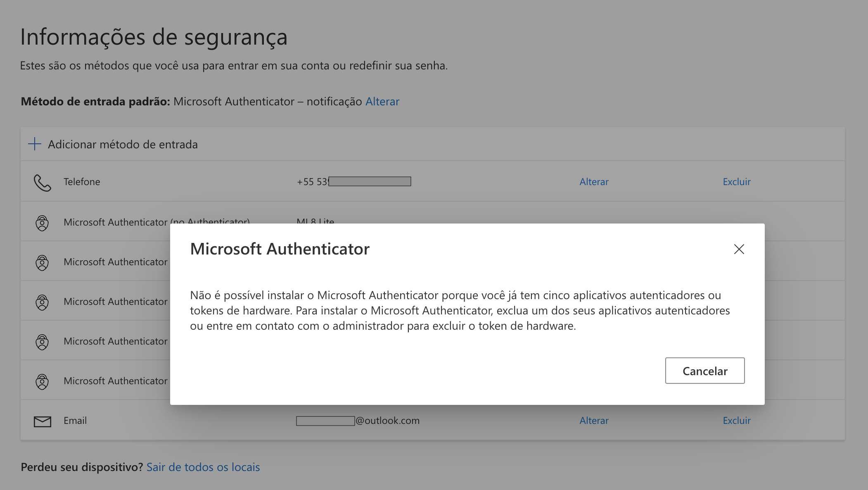Click Alterar in the Email row
Viewport: 868px width, 490px height.
click(x=594, y=421)
